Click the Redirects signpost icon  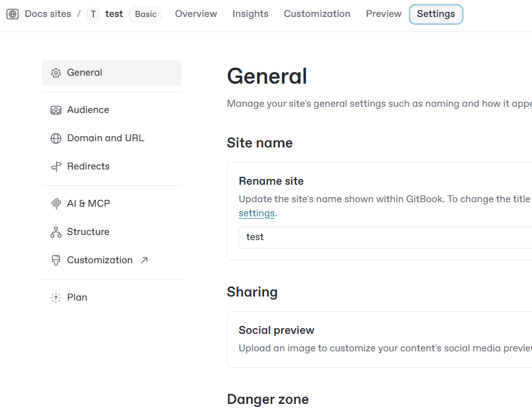point(55,167)
